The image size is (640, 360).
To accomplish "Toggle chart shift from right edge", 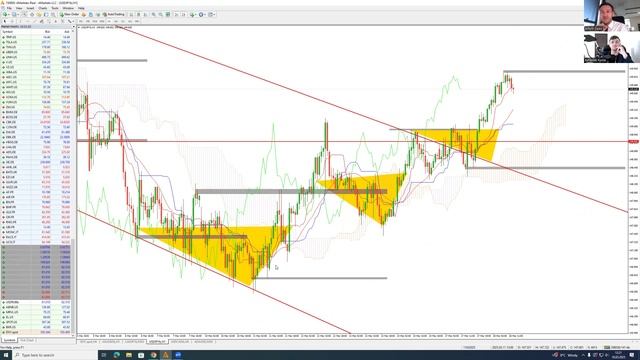I will pos(184,14).
